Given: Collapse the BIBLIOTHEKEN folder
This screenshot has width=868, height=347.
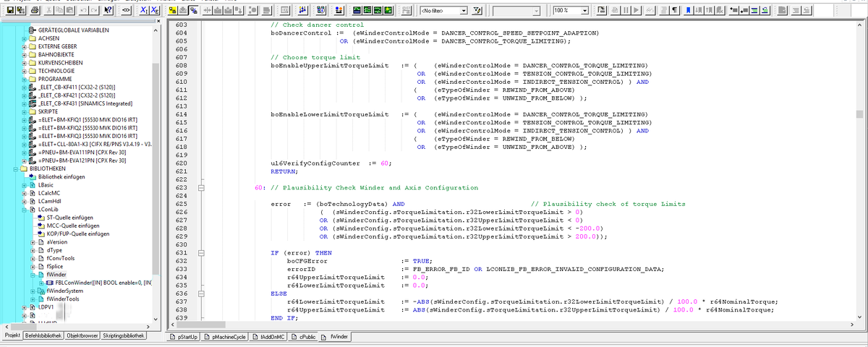Looking at the screenshot, I should [x=14, y=168].
